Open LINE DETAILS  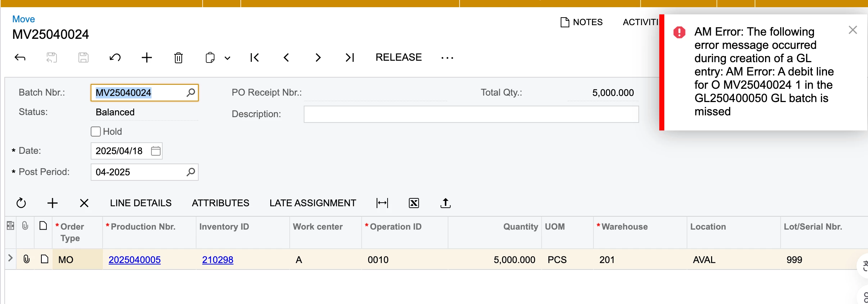click(x=141, y=203)
